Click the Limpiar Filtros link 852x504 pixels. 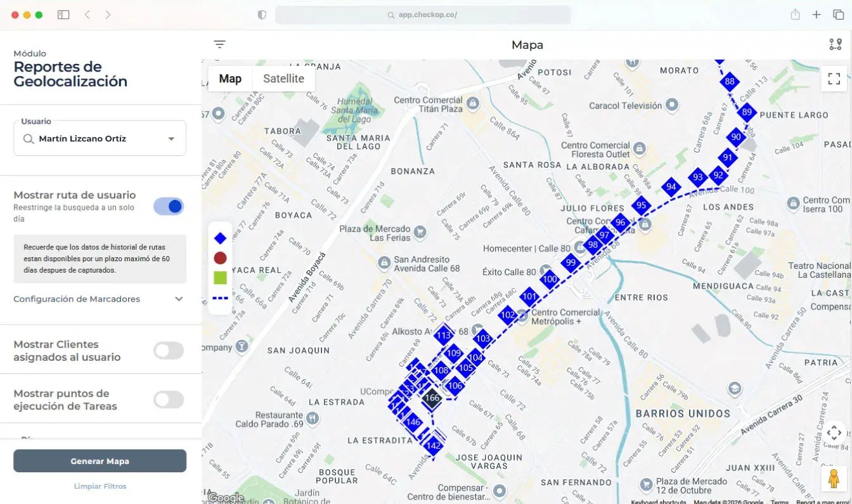[100, 486]
